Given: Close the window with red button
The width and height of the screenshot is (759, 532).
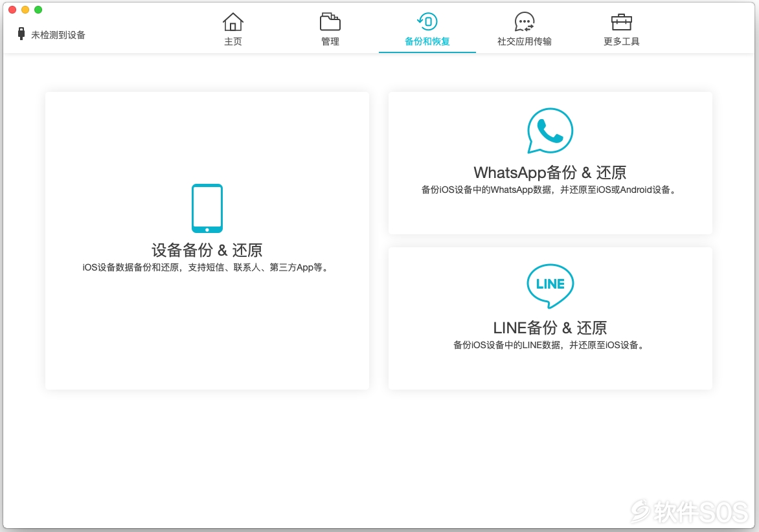Looking at the screenshot, I should (x=12, y=10).
